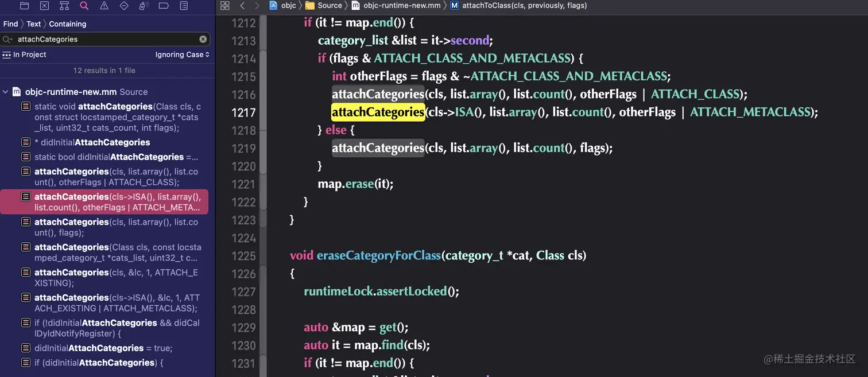Click the m file icon of objc-runtime-new.mm
The width and height of the screenshot is (868, 377).
tap(356, 5)
